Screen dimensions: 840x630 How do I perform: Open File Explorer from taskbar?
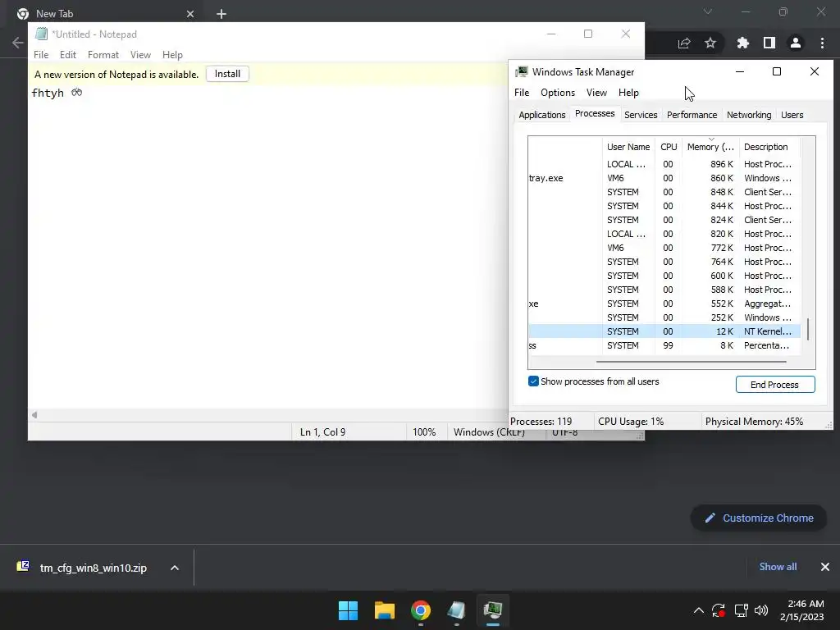coord(385,610)
